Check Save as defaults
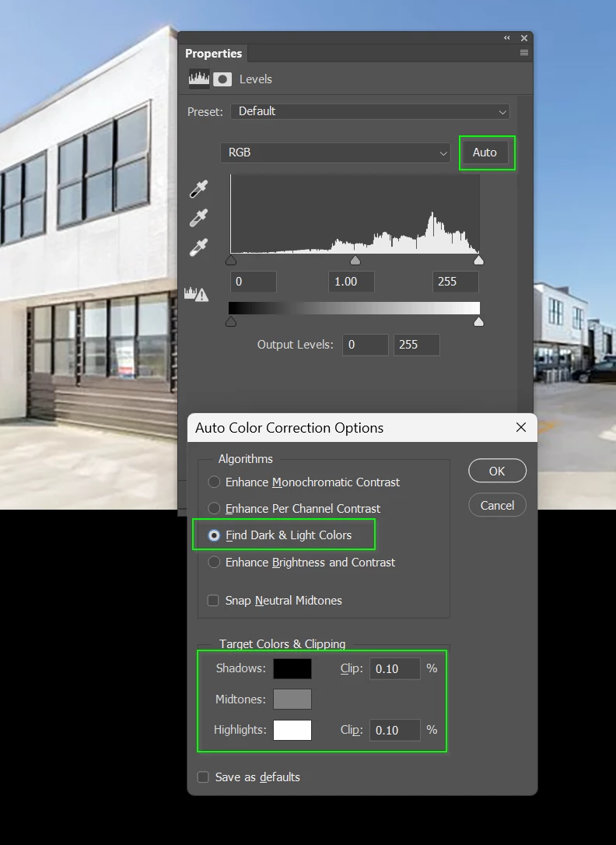 203,777
